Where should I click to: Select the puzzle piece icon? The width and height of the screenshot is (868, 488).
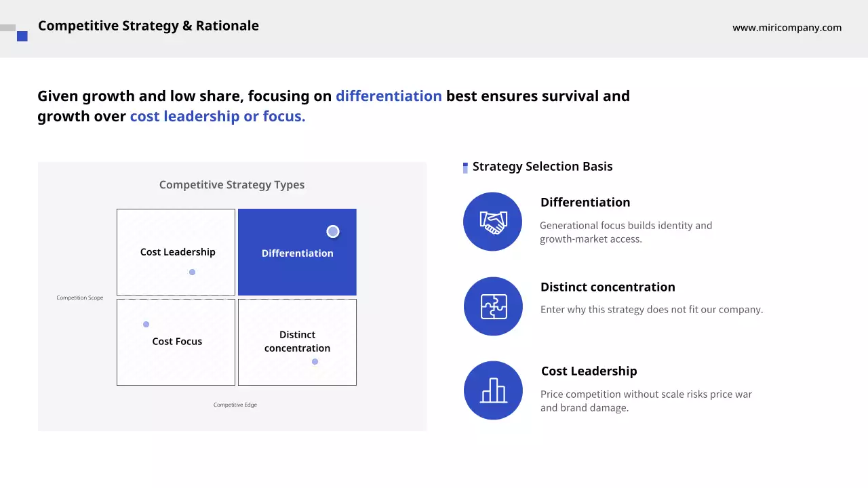493,306
